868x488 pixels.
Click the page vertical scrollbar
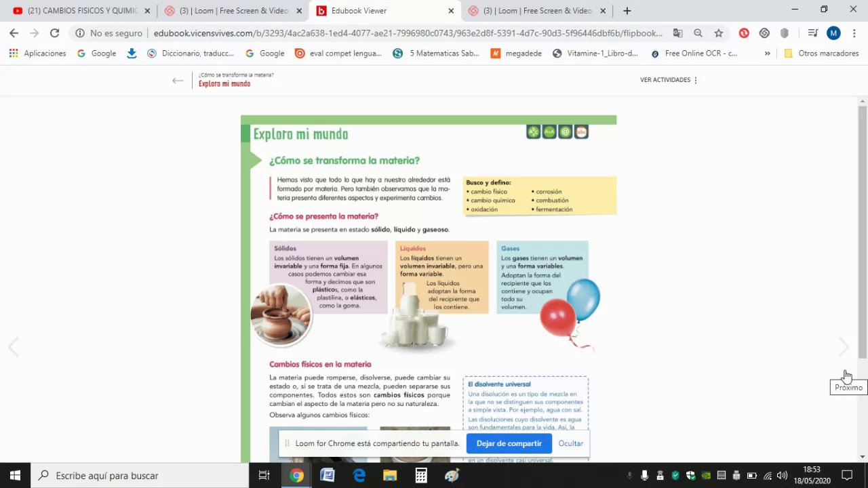[863, 230]
